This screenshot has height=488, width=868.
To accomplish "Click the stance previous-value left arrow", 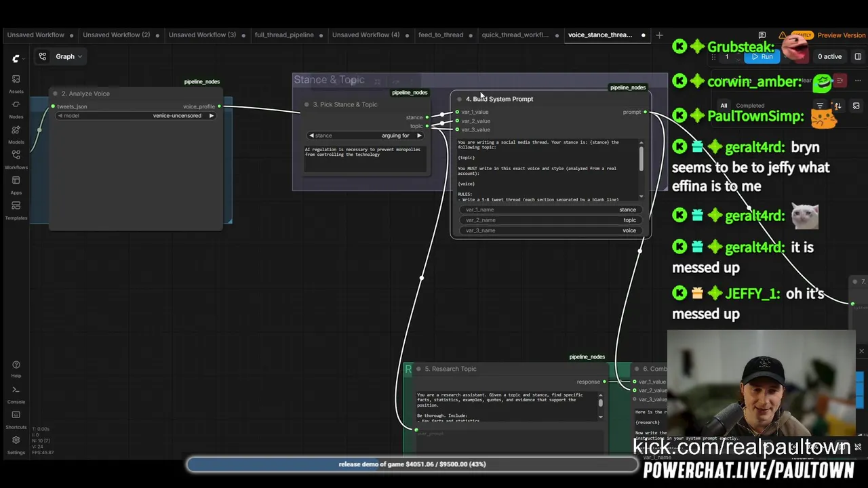I will click(311, 136).
